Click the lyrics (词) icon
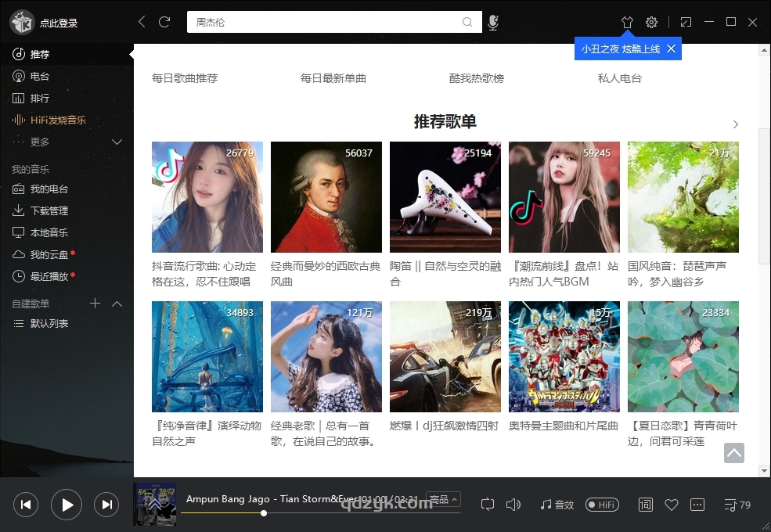Viewport: 771px width, 532px height. [645, 505]
